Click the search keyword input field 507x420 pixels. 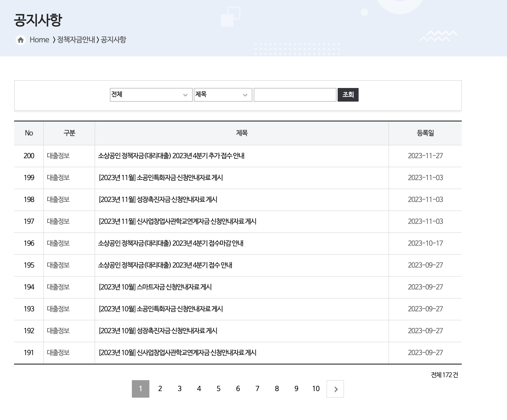[x=295, y=95]
